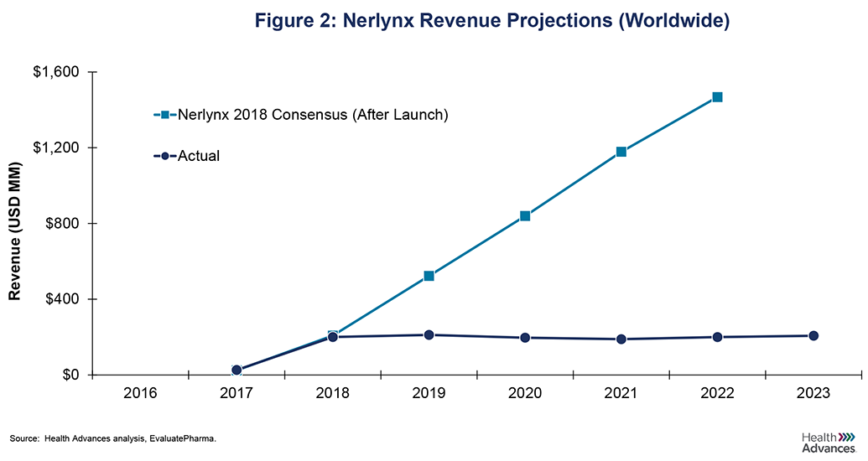
Task: Select the 'Actual' legend entry
Action: [x=186, y=156]
